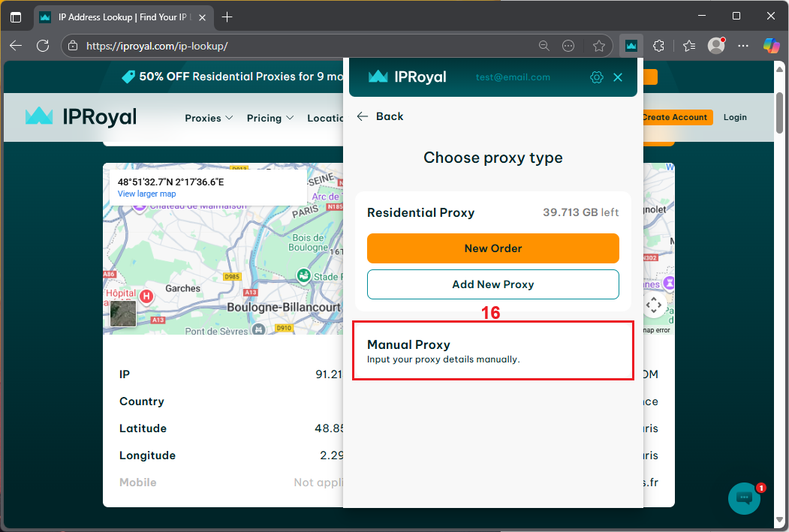Close the IPRoyal popup with X
The width and height of the screenshot is (789, 532).
click(618, 77)
